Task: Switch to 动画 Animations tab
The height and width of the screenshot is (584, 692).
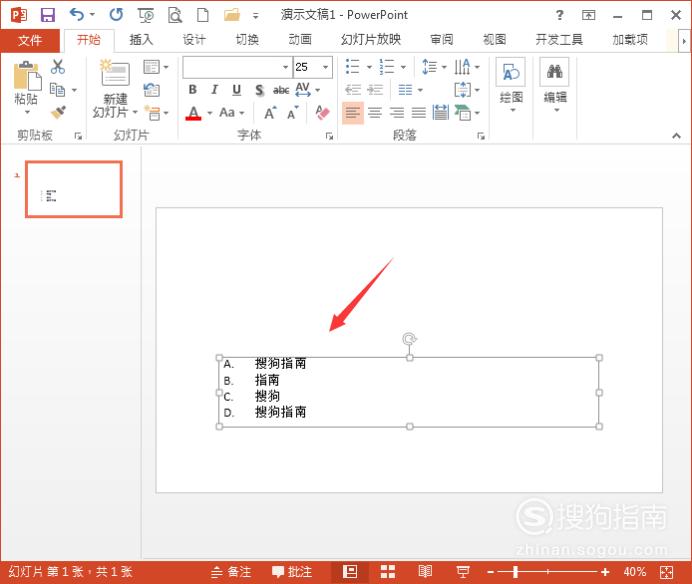Action: coord(300,40)
